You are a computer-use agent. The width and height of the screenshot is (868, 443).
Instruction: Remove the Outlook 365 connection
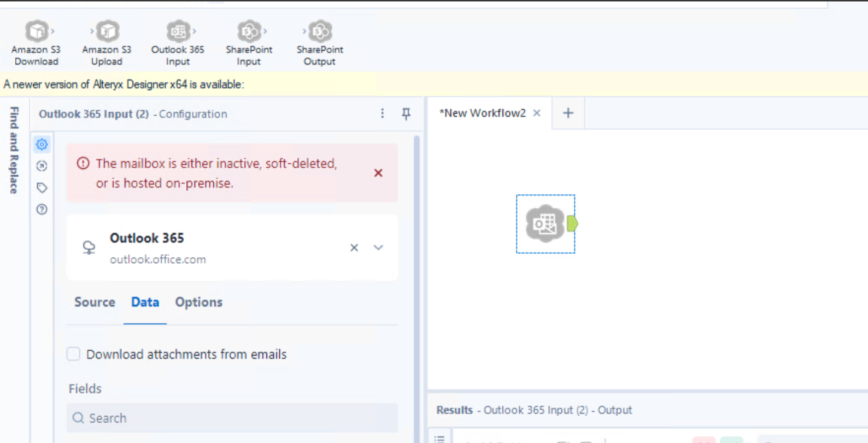(354, 247)
